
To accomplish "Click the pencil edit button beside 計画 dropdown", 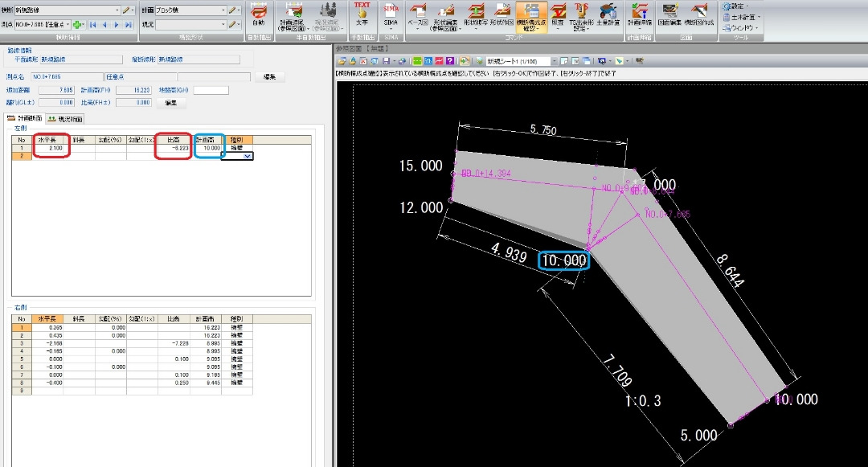I will (x=234, y=10).
